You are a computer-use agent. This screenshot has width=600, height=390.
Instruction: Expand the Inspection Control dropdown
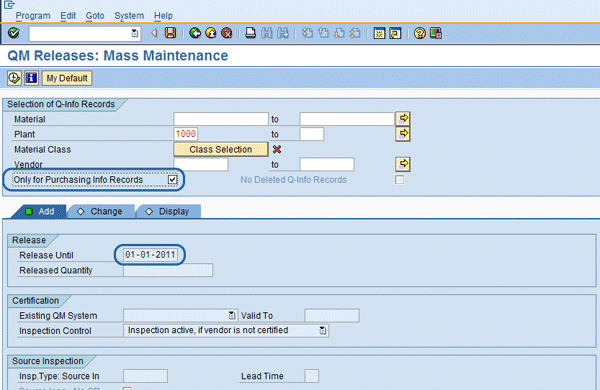point(323,330)
